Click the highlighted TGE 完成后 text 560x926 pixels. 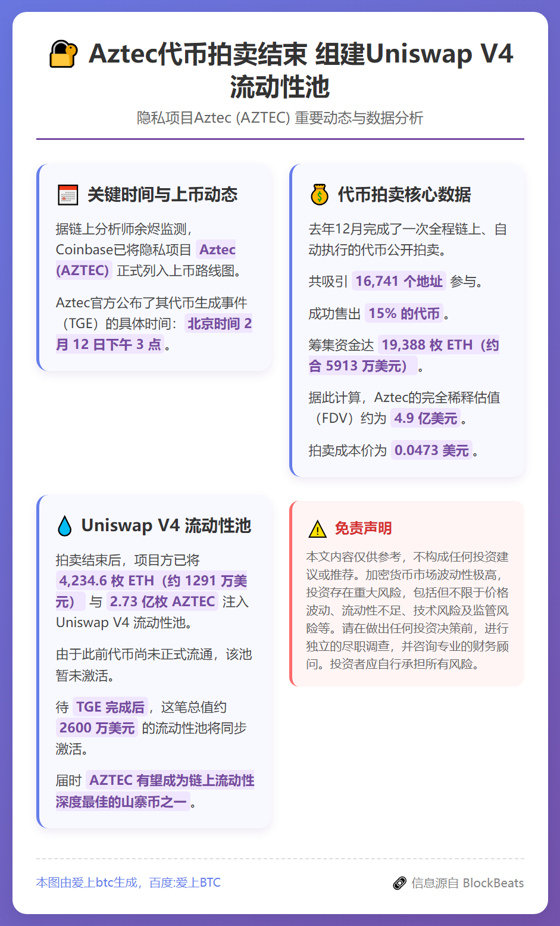[110, 707]
